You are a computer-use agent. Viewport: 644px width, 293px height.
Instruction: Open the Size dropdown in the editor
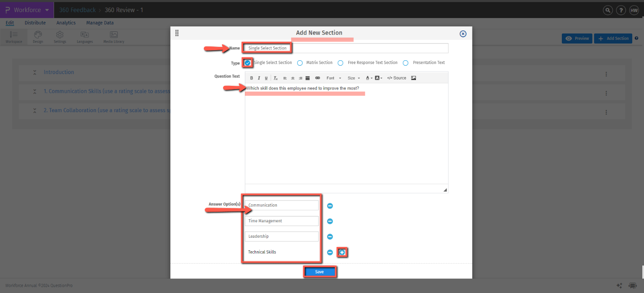coord(353,78)
